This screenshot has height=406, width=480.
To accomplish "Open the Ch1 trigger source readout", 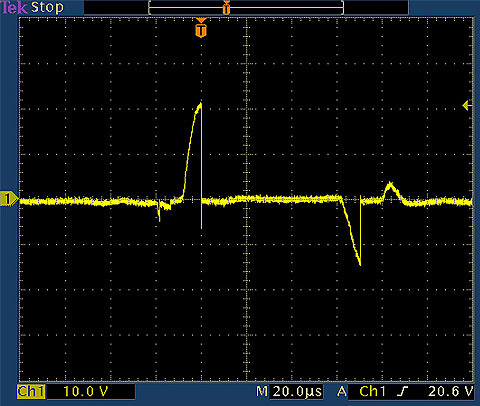I will point(372,391).
